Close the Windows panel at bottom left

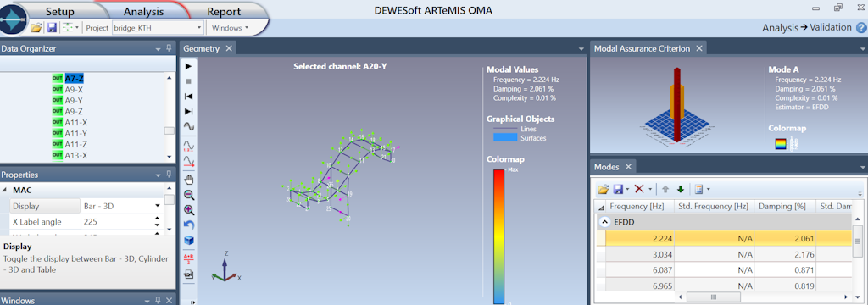pyautogui.click(x=169, y=300)
